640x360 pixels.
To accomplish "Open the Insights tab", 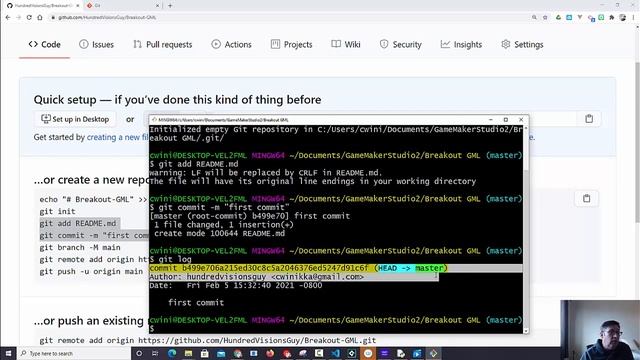I will click(461, 44).
